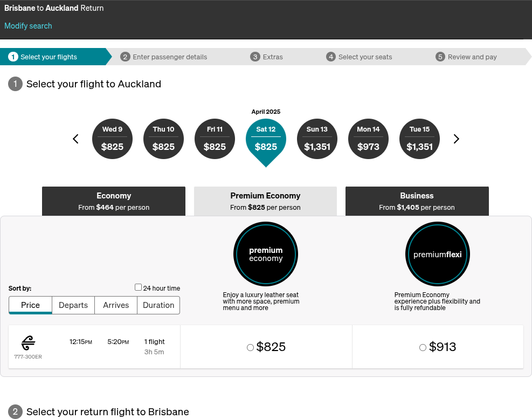Show earlier dates with the left arrow
The width and height of the screenshot is (532, 419).
click(75, 139)
